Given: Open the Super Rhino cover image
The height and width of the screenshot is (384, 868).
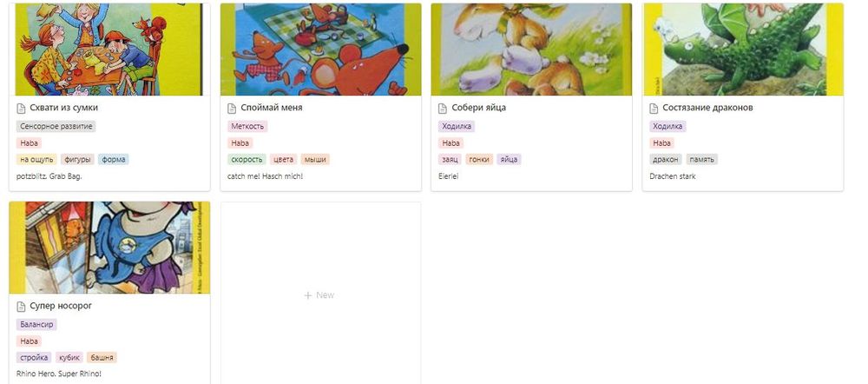Looking at the screenshot, I should pos(109,248).
